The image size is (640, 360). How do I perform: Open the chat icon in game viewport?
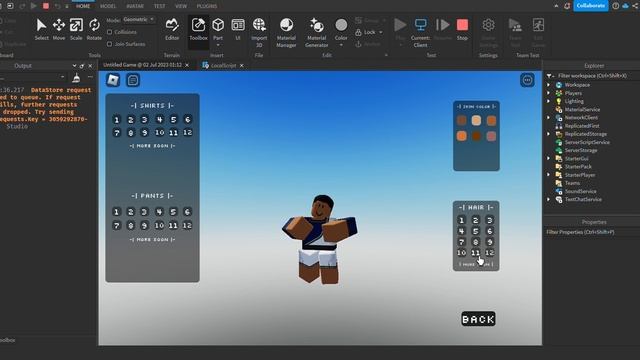click(133, 80)
